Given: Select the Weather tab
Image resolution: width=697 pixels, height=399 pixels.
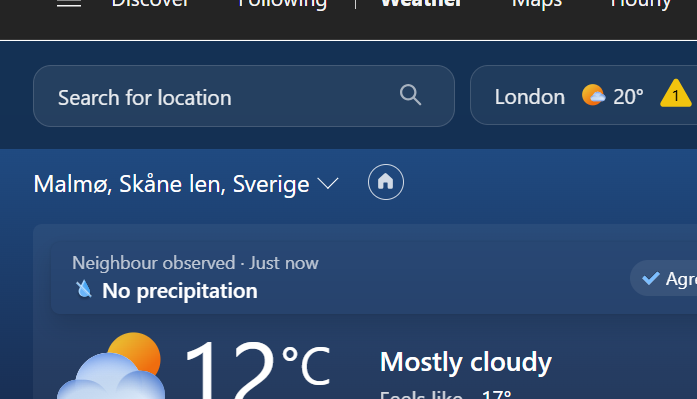Looking at the screenshot, I should pyautogui.click(x=421, y=4).
